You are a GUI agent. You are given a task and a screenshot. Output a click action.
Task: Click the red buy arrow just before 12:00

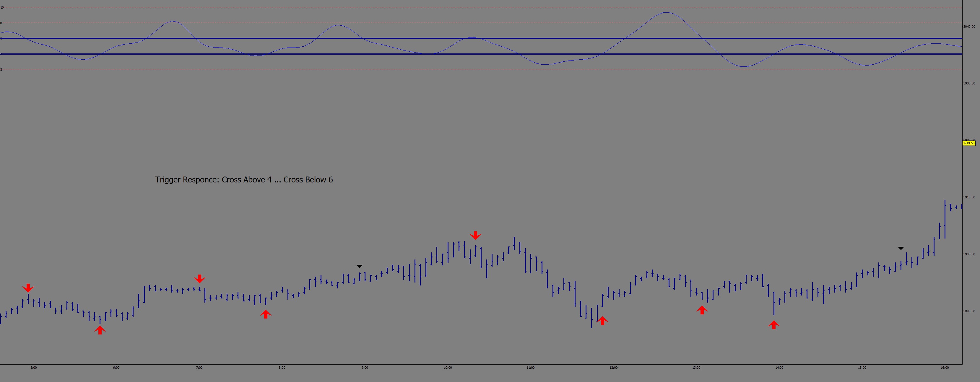point(602,320)
